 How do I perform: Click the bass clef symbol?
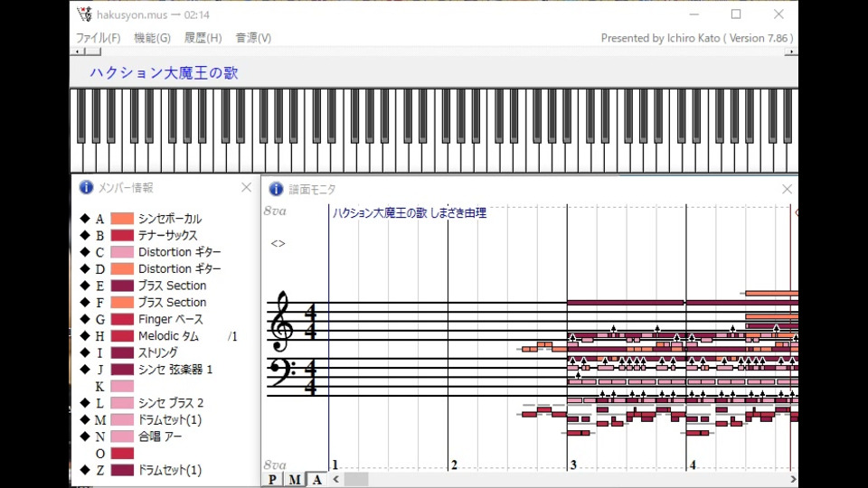(x=283, y=371)
